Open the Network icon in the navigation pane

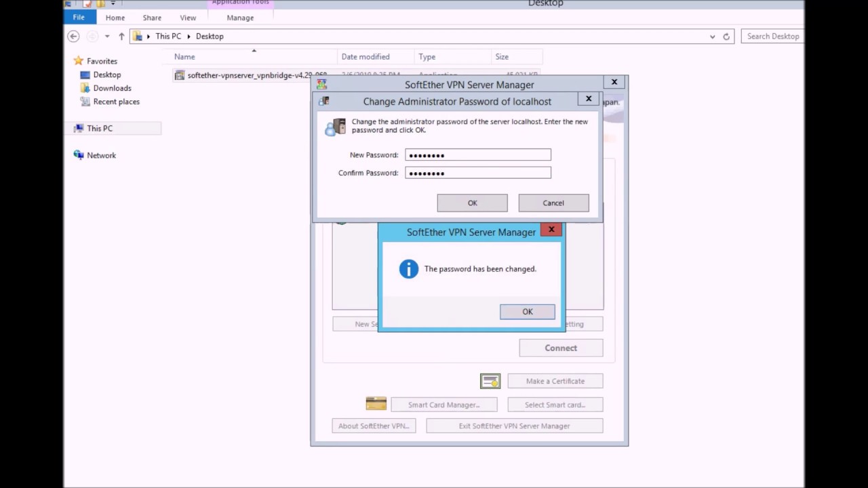pos(79,155)
